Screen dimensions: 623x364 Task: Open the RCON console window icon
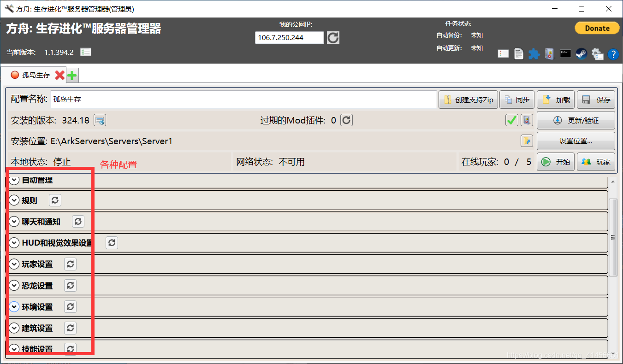(565, 53)
